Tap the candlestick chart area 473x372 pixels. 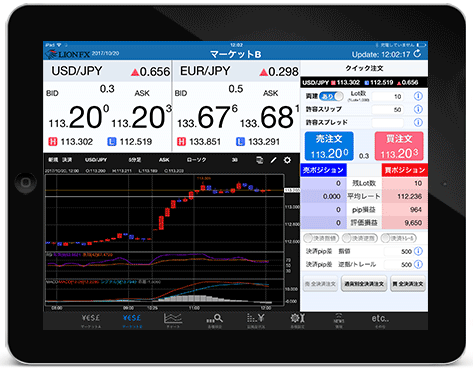165,212
